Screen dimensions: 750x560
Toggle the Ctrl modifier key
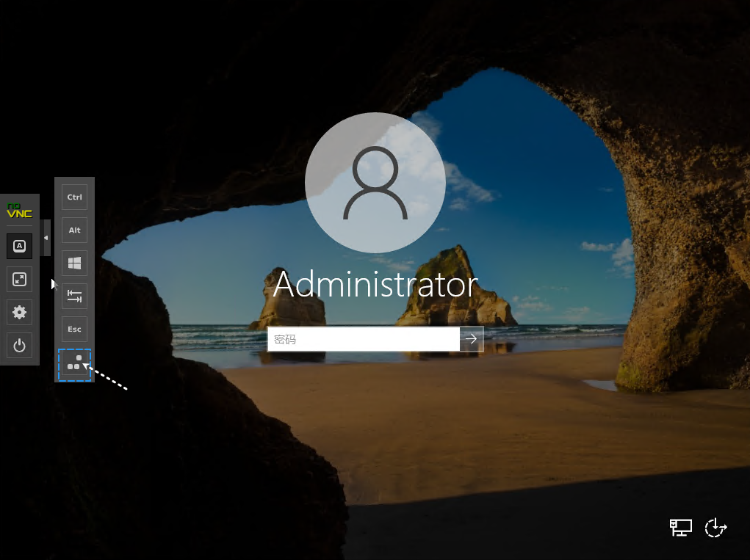pos(74,197)
